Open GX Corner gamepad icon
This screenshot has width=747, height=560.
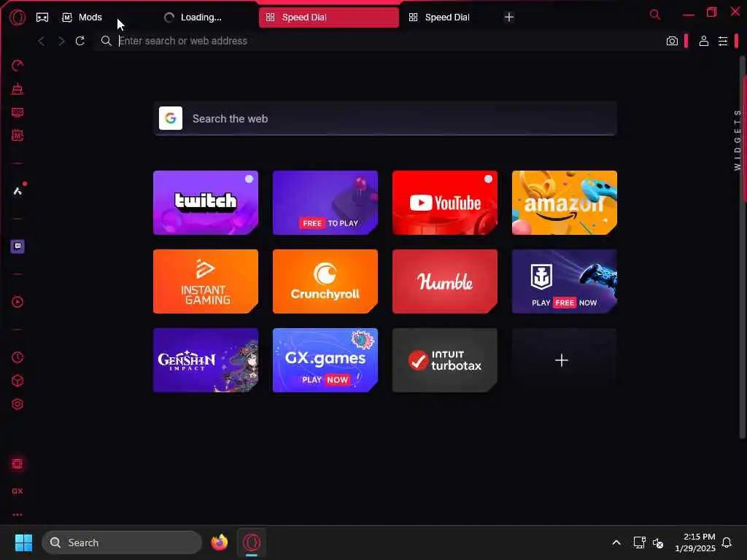click(x=42, y=17)
